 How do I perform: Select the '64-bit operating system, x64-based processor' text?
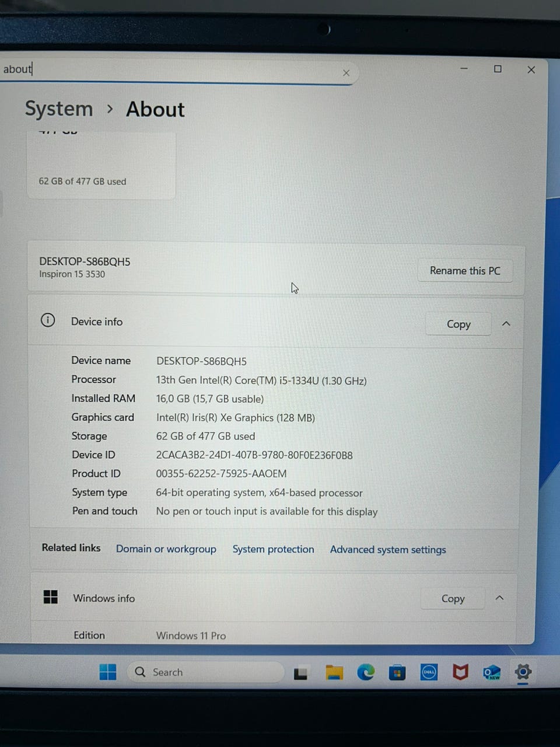point(259,493)
